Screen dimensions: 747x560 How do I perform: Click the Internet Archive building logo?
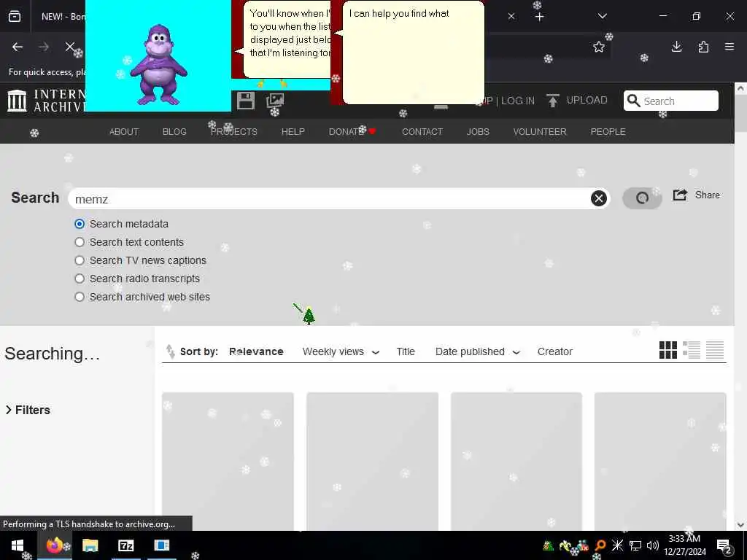(x=18, y=101)
